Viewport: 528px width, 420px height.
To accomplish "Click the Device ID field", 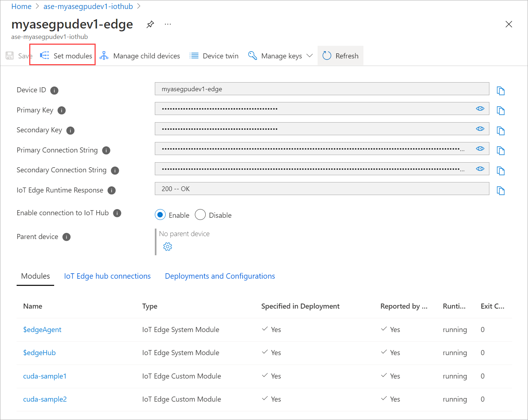I will coord(322,89).
